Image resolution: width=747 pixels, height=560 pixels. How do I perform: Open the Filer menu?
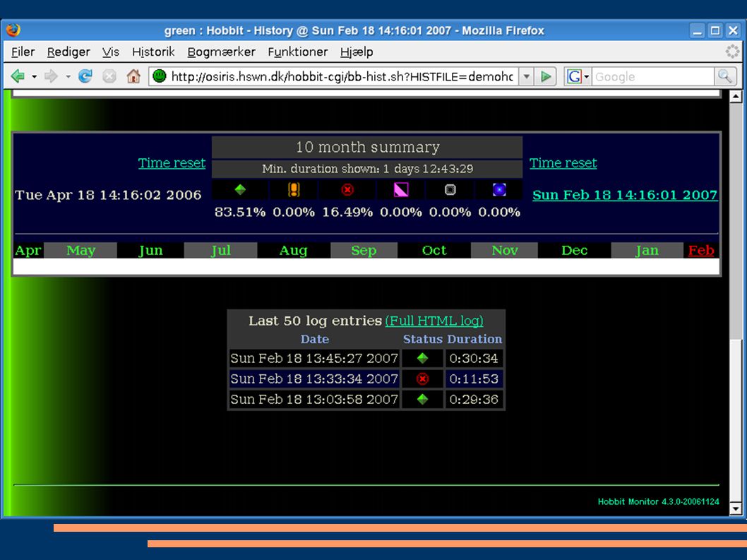click(x=23, y=52)
